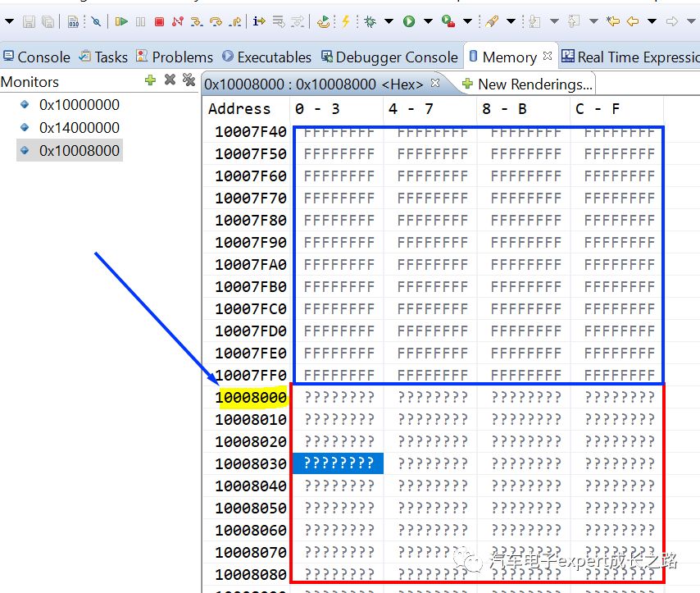The image size is (700, 593).
Task: Click the Step Over toolbar icon
Action: (216, 21)
